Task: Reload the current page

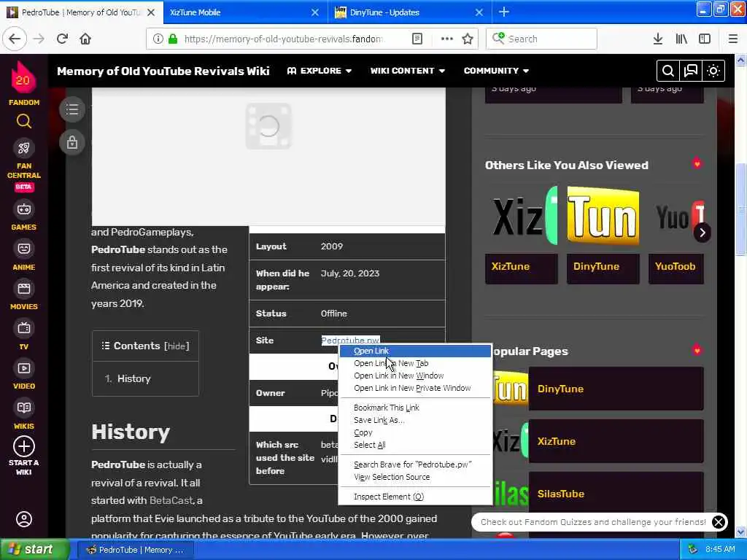Action: click(x=62, y=39)
